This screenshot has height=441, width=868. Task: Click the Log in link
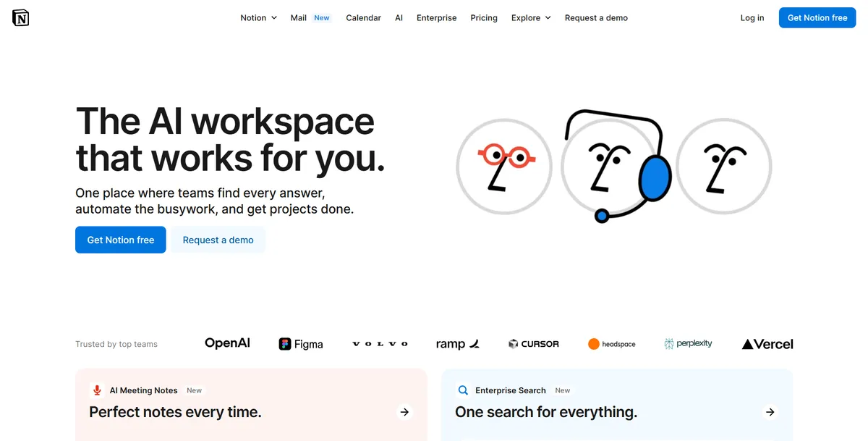click(752, 18)
